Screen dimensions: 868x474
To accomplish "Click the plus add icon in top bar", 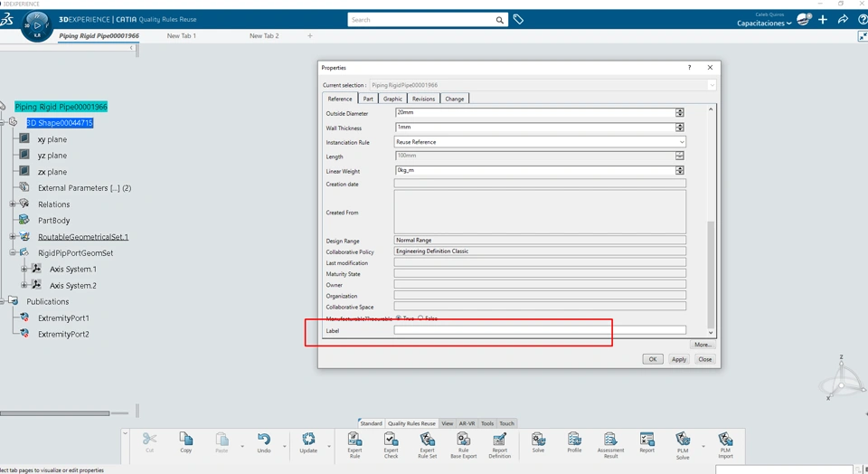I will [823, 19].
